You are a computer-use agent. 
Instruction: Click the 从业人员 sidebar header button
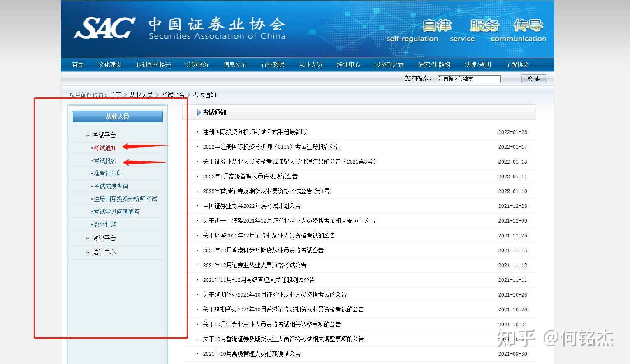118,116
